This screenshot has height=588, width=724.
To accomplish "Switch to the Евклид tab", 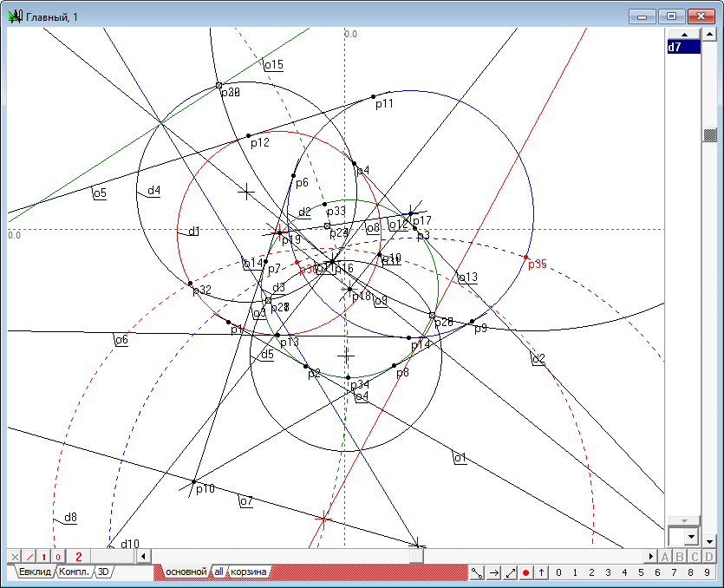I will (x=35, y=572).
